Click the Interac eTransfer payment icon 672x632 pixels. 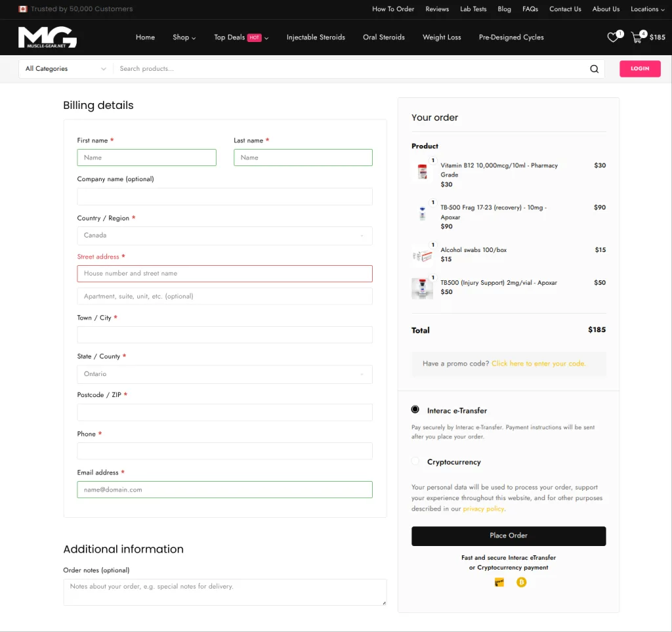coord(499,582)
